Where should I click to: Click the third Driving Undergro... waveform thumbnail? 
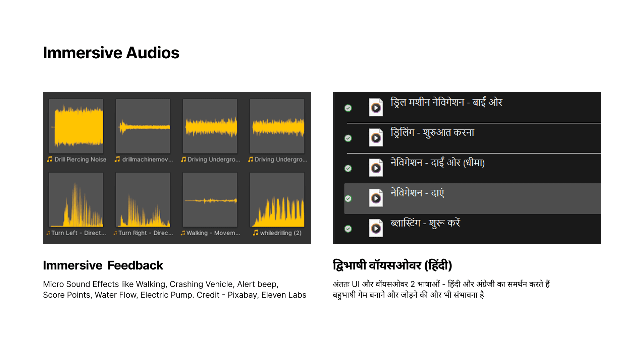coord(210,126)
